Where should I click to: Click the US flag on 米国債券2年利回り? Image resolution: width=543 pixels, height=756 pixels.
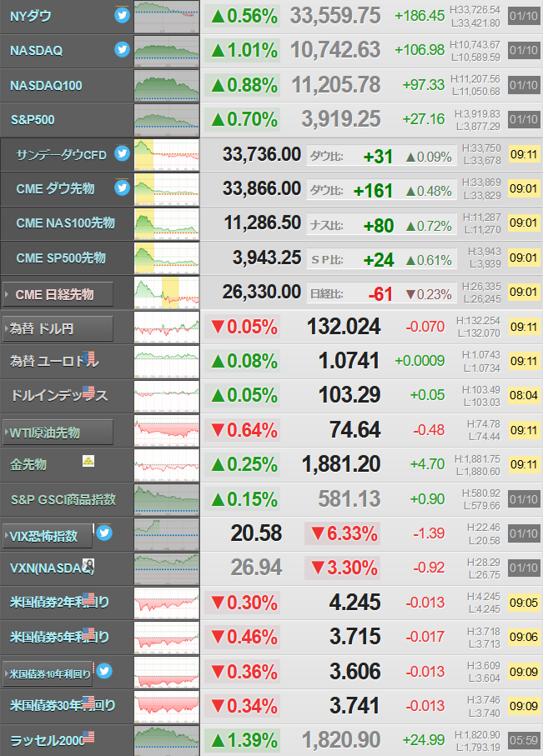pos(88,598)
